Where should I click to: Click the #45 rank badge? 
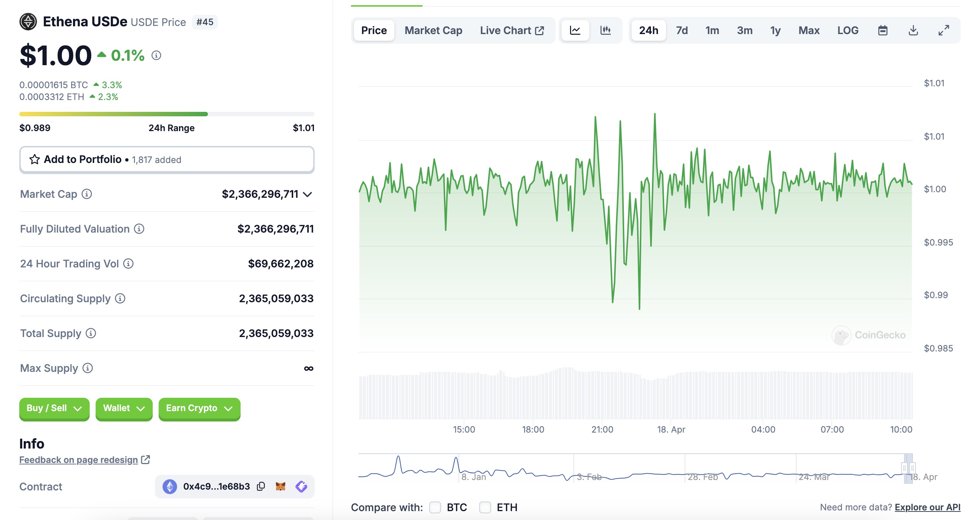point(205,22)
